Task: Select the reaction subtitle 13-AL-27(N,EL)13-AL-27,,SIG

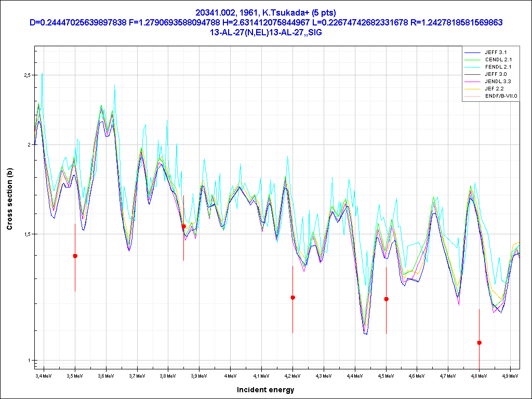Action: click(265, 32)
